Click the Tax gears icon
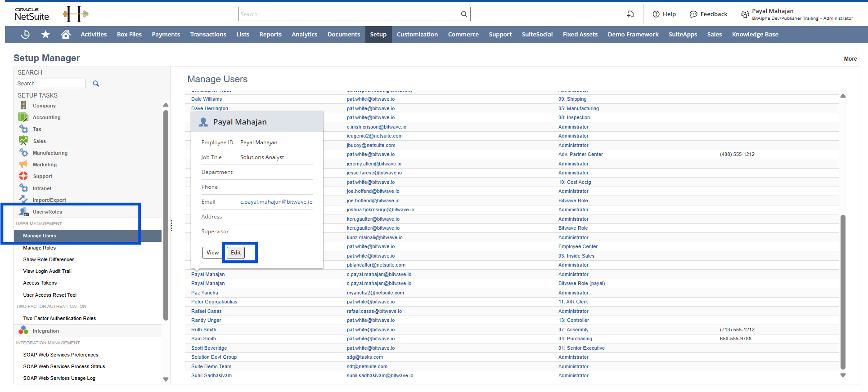868x392 pixels. 23,129
